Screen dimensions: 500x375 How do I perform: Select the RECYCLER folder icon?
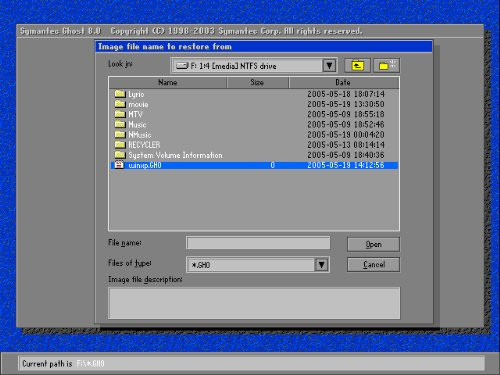[x=120, y=145]
